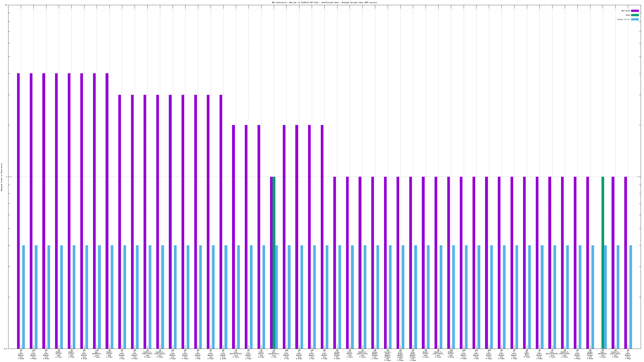
Task: Click the dnsbl-2.uceprotect.net 9 hops label
Action: click(x=615, y=354)
